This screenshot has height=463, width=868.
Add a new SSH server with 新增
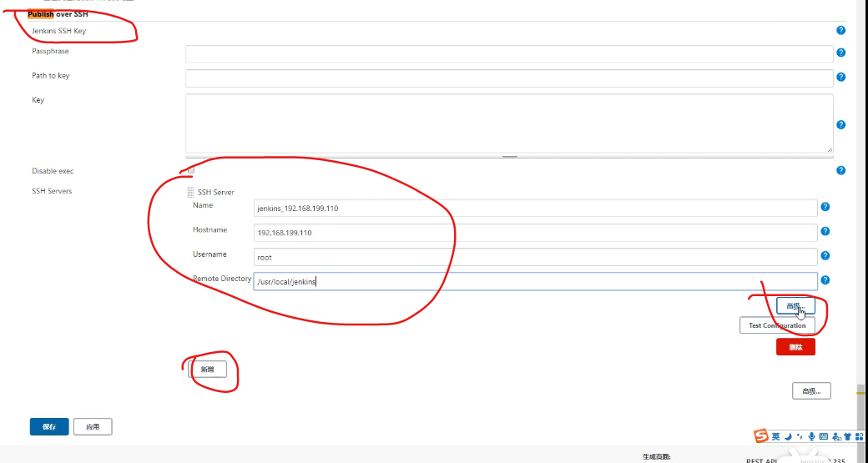207,369
